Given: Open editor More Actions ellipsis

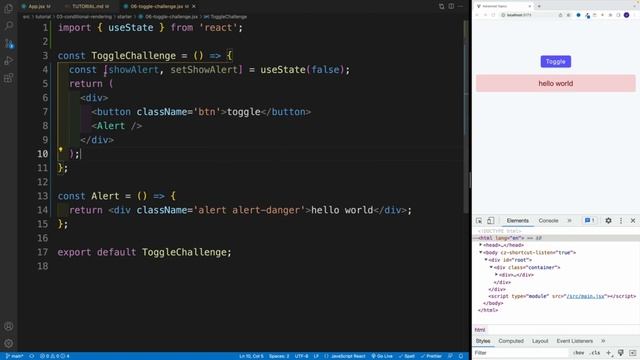Looking at the screenshot, I should click(x=460, y=6).
